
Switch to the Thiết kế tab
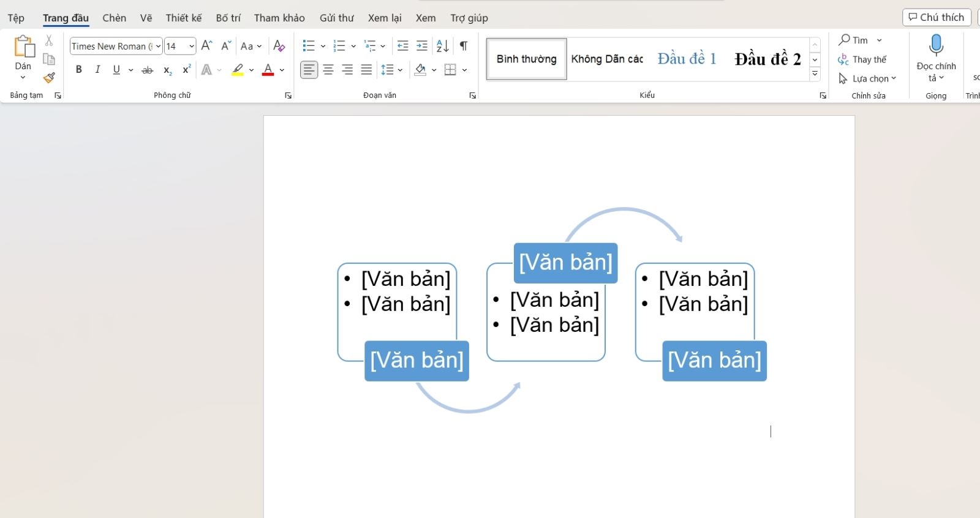point(184,18)
